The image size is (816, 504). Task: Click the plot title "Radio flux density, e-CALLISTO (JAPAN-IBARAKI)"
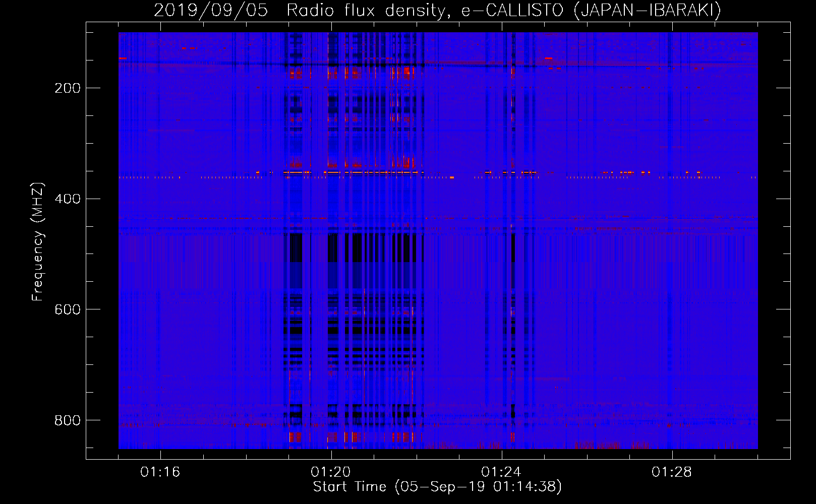point(504,10)
